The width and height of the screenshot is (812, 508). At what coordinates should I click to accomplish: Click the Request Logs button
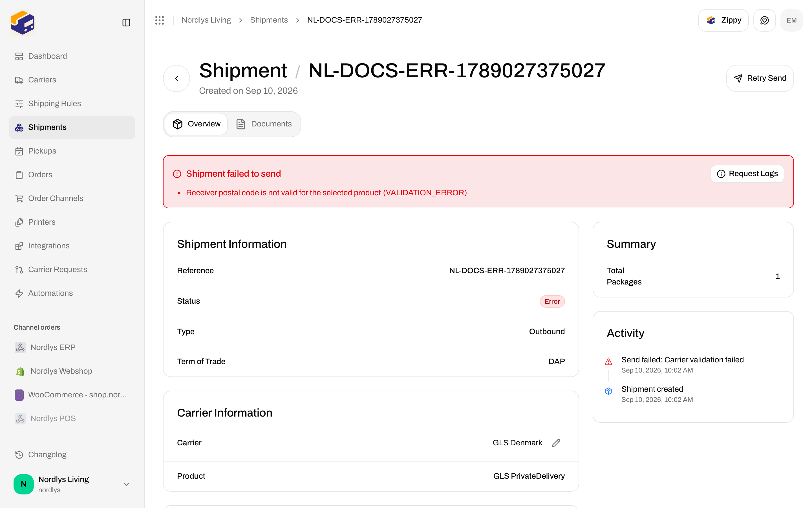[747, 174]
